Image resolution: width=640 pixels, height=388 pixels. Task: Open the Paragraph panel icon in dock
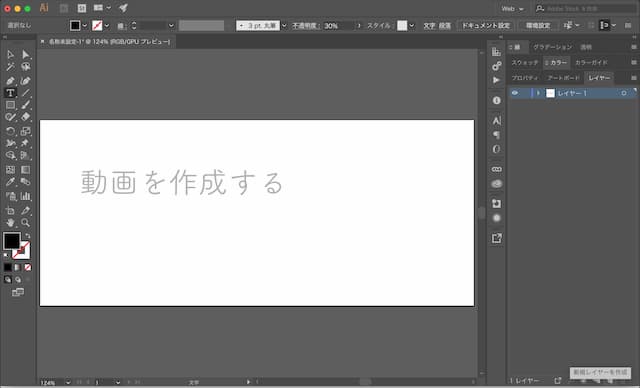(x=496, y=135)
